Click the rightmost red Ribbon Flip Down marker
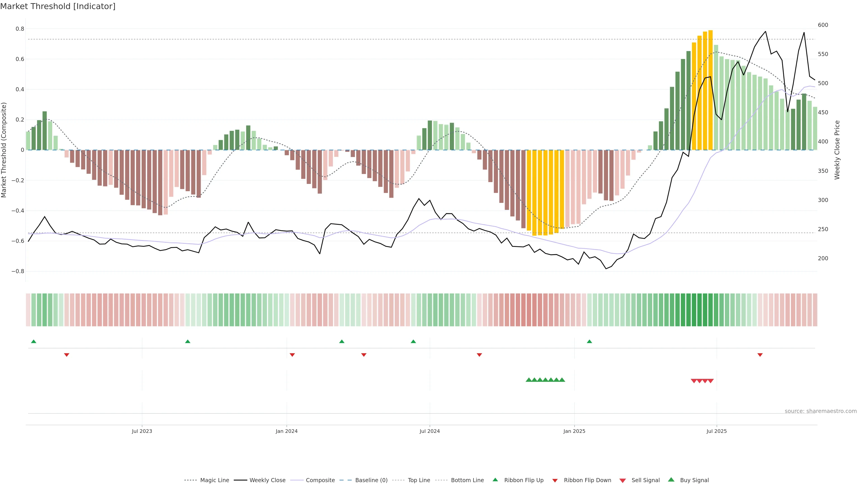868x488 pixels. click(x=760, y=355)
